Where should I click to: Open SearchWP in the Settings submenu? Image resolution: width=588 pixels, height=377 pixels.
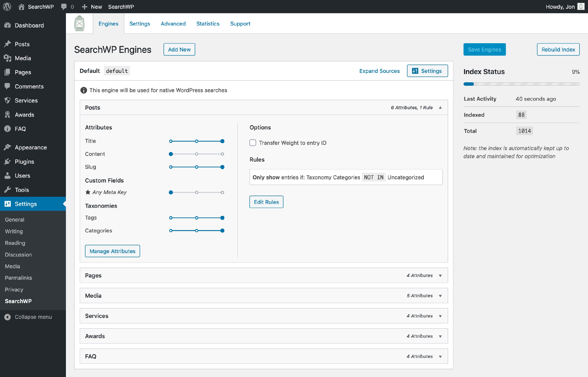point(18,301)
